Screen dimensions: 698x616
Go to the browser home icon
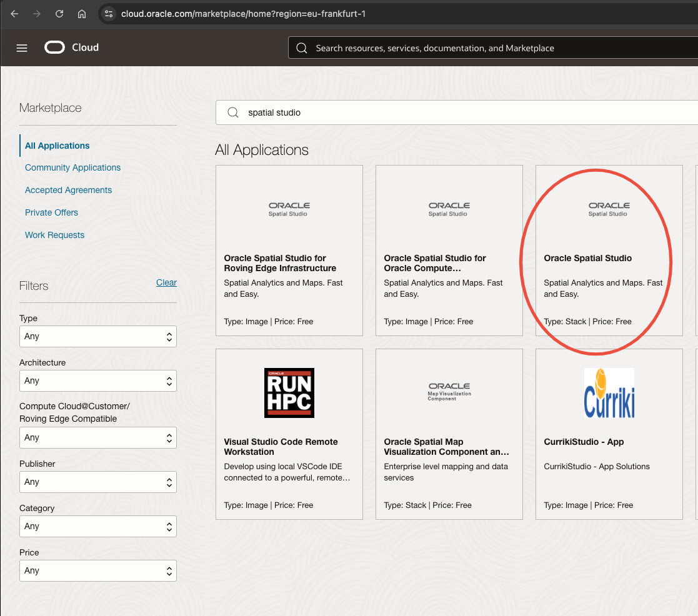(82, 13)
